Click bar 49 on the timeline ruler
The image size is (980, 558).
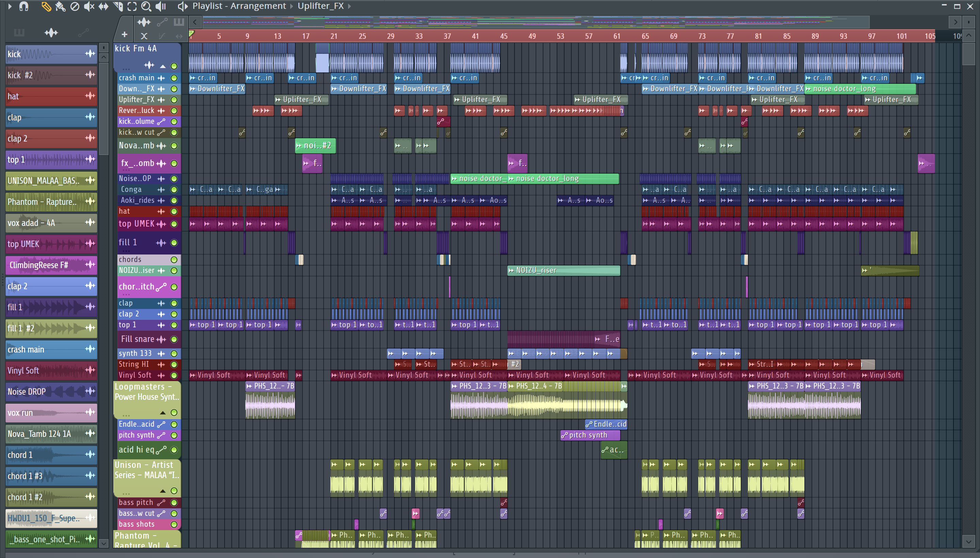click(532, 36)
